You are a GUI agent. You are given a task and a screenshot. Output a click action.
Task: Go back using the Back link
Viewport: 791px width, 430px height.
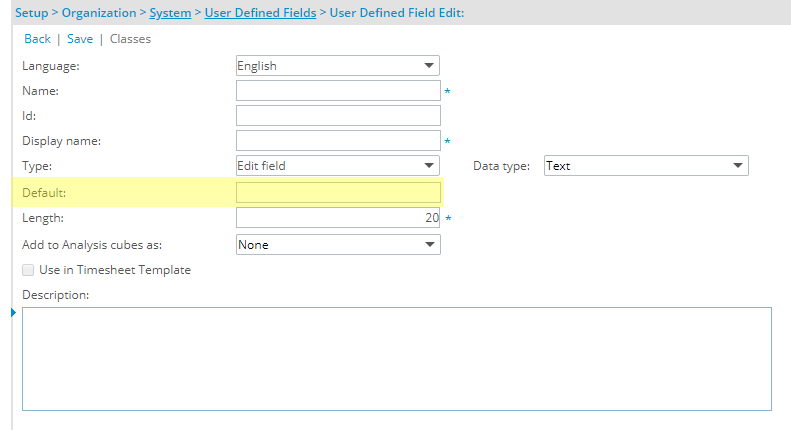pos(37,39)
